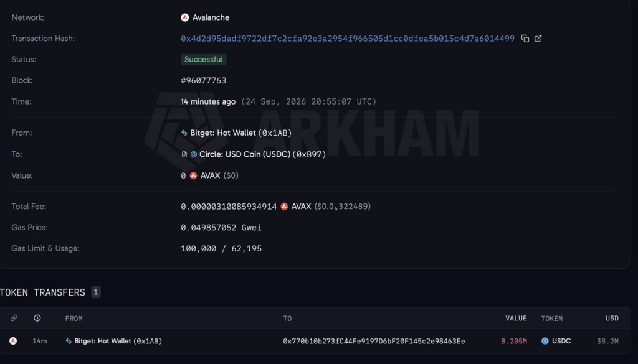The height and width of the screenshot is (364, 638).
Task: Click the Avalanche chain icon in transfer row
Action: tap(13, 341)
